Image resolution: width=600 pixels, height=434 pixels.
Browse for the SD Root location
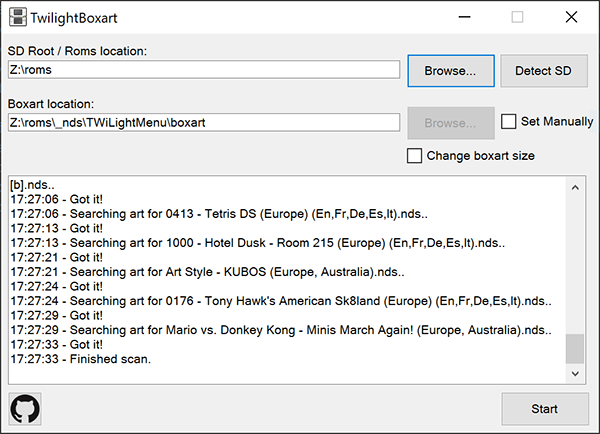[451, 71]
